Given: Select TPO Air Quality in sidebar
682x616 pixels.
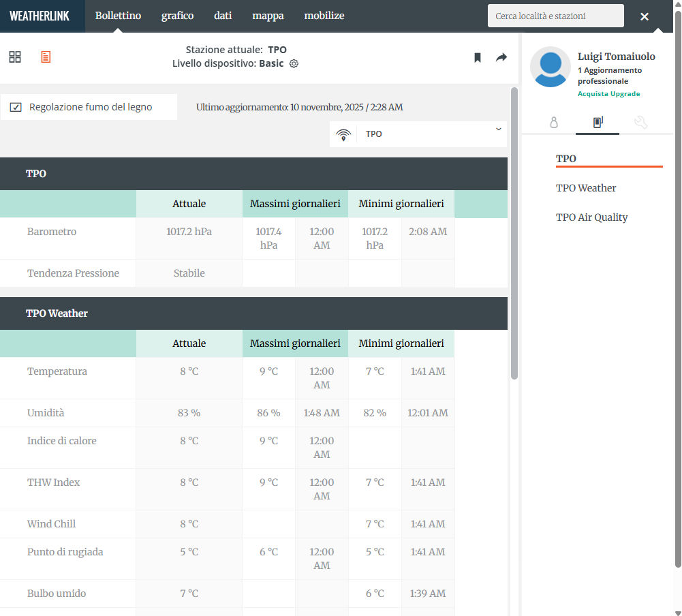Looking at the screenshot, I should pos(591,217).
